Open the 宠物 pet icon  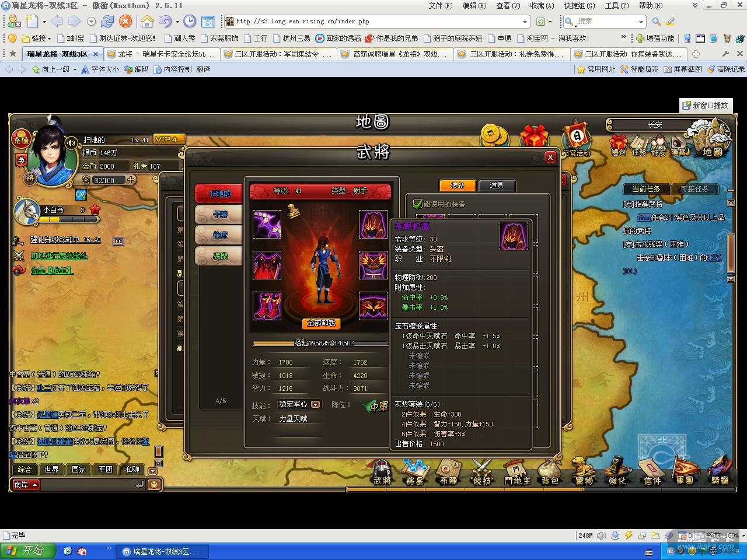pyautogui.click(x=584, y=473)
